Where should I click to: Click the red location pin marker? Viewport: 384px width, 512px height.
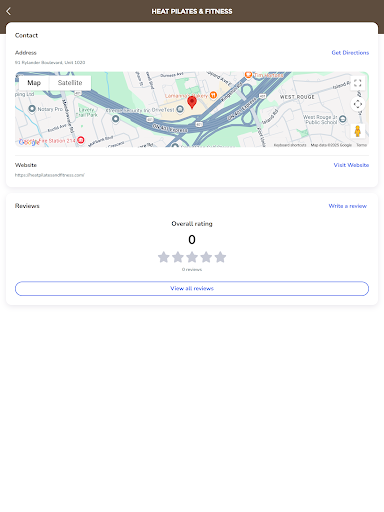pyautogui.click(x=192, y=102)
